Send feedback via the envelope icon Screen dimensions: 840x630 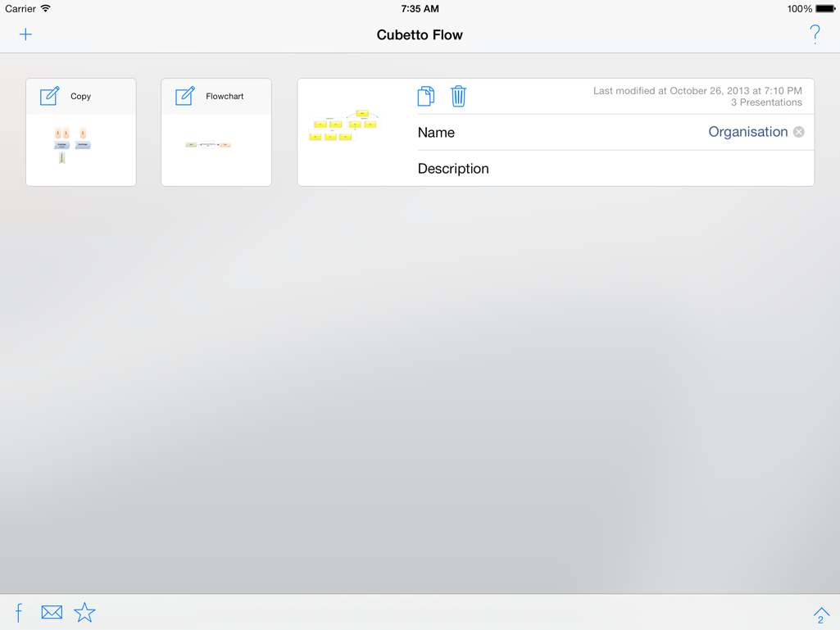click(52, 612)
